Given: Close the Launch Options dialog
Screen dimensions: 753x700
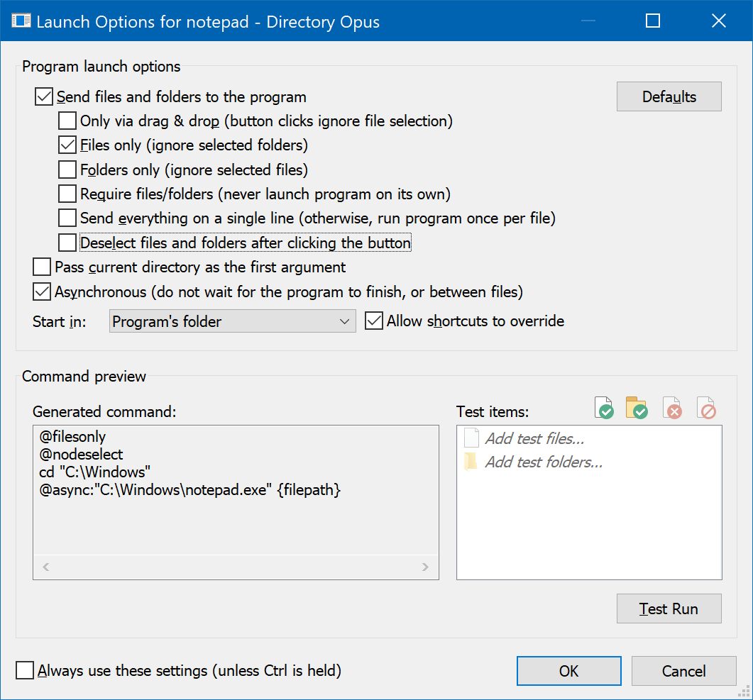Looking at the screenshot, I should point(718,21).
